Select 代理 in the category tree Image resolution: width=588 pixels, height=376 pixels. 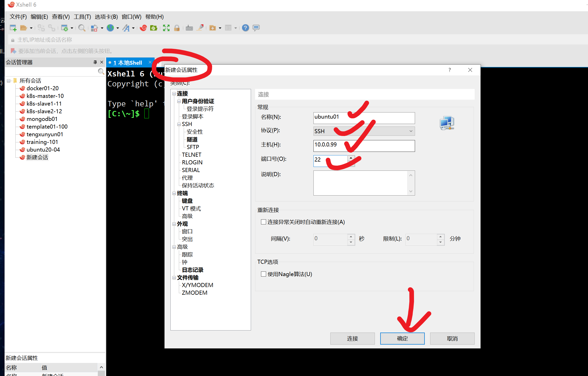coord(187,178)
